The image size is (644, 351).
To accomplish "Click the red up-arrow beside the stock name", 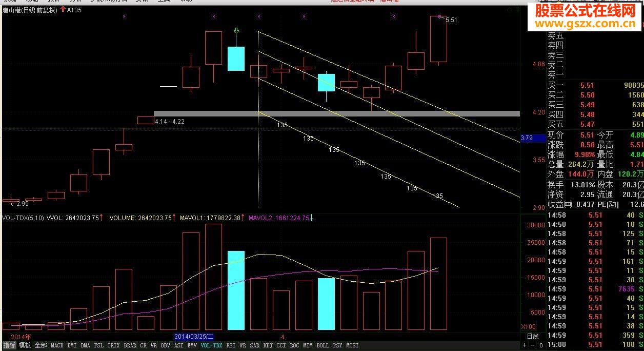I will tap(63, 10).
